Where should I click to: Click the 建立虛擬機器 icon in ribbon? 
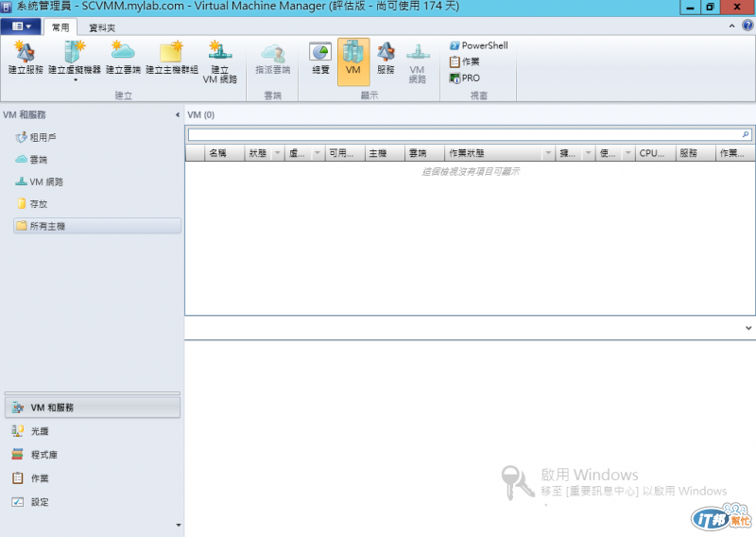pos(75,52)
